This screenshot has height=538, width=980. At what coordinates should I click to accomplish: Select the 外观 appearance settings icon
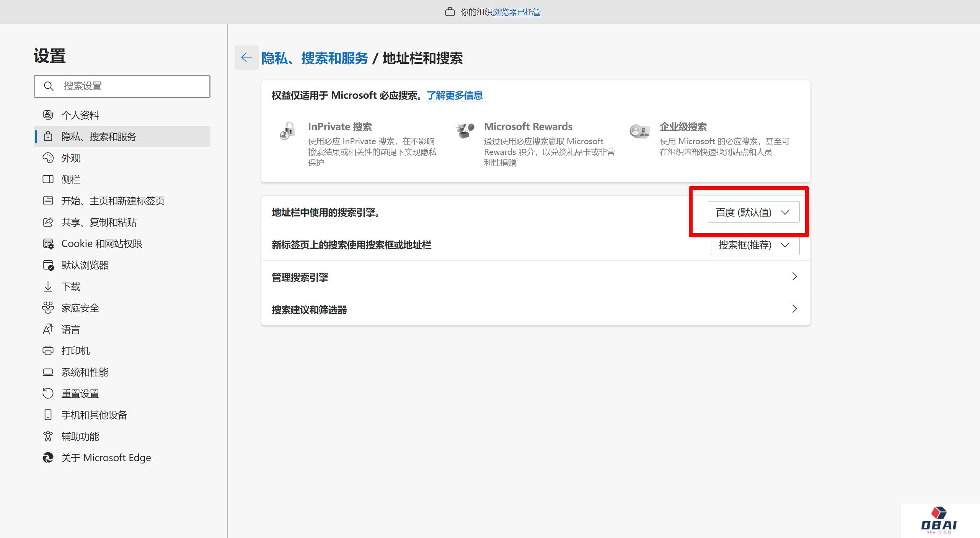[48, 158]
